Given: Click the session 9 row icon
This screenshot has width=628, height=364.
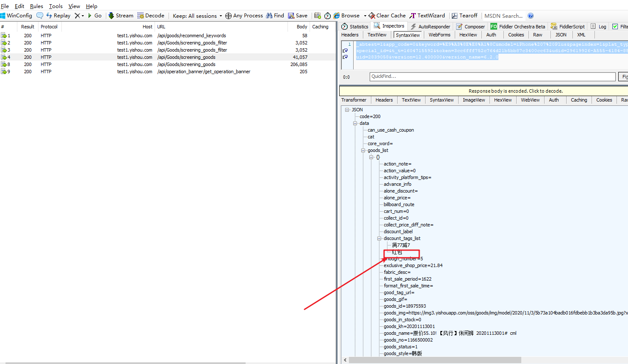Looking at the screenshot, I should click(4, 72).
